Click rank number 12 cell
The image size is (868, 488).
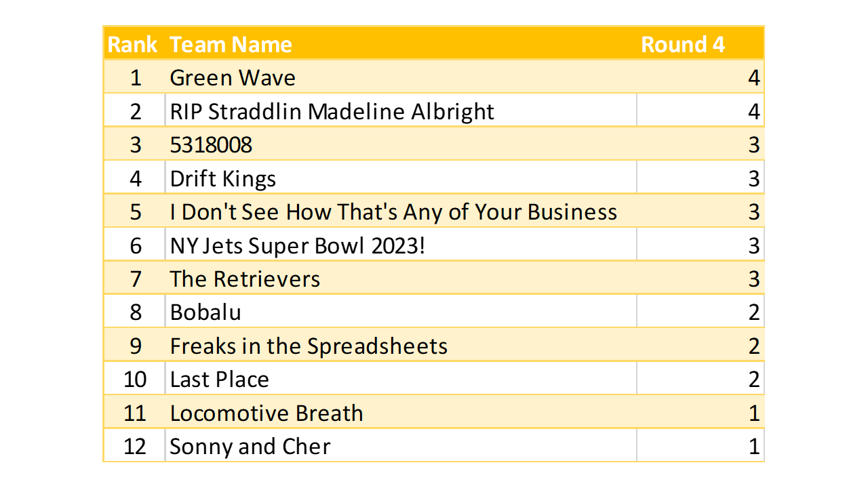(135, 446)
